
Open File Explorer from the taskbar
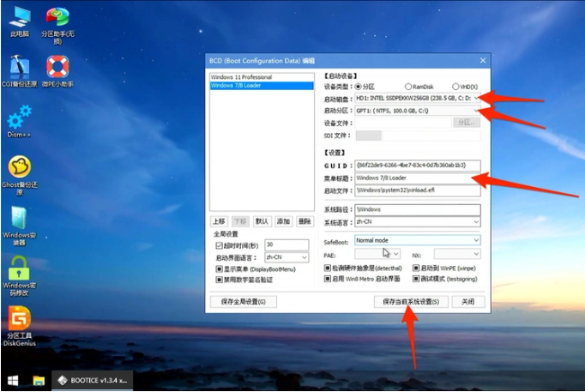click(x=39, y=381)
